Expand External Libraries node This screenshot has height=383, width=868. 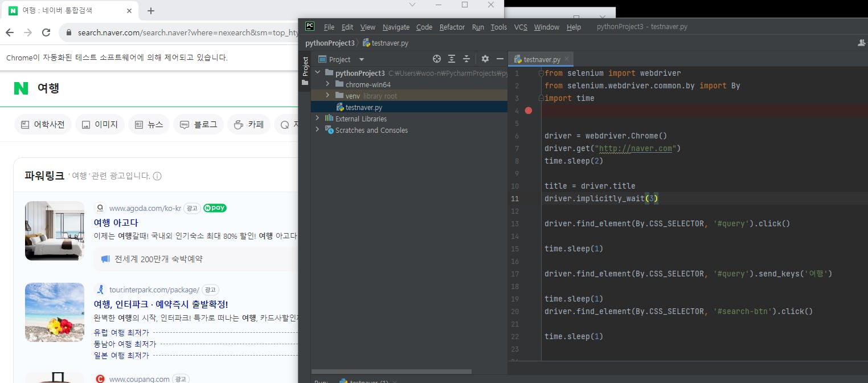(x=317, y=119)
